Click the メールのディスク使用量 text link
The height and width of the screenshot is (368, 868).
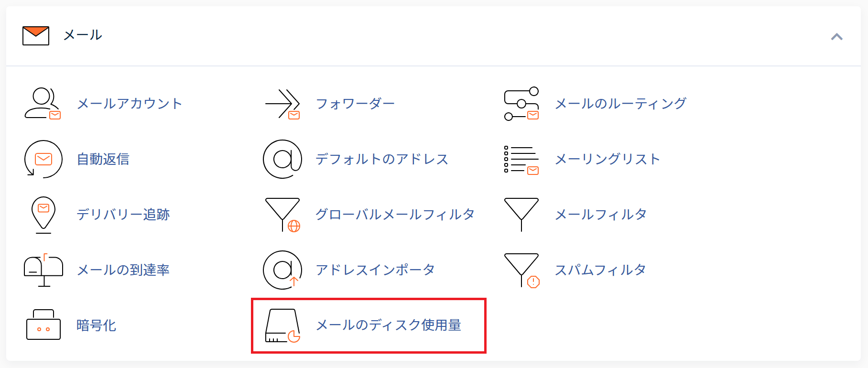click(388, 325)
